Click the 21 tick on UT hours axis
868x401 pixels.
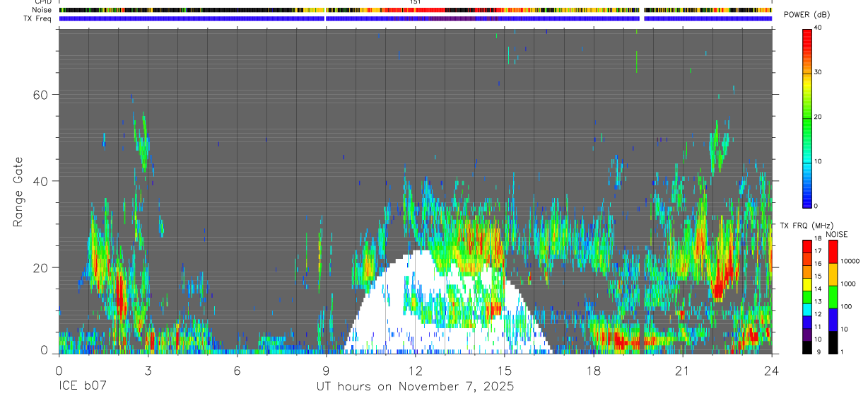(683, 371)
